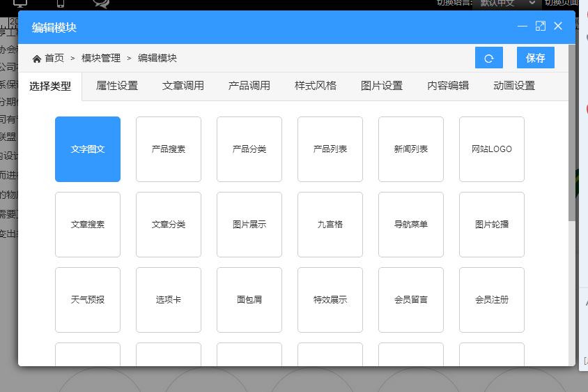Screen dimensions: 588x392
Task: Switch to mobile preview phone icon
Action: [61, 3]
